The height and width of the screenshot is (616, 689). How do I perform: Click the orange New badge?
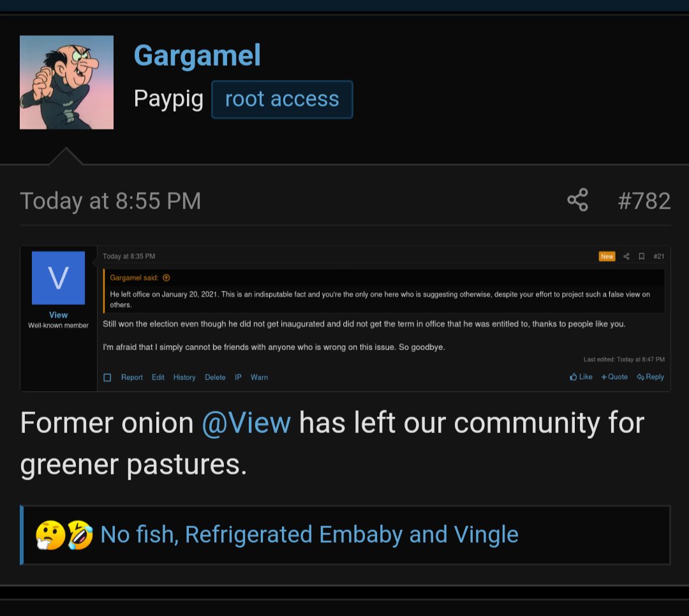tap(607, 256)
